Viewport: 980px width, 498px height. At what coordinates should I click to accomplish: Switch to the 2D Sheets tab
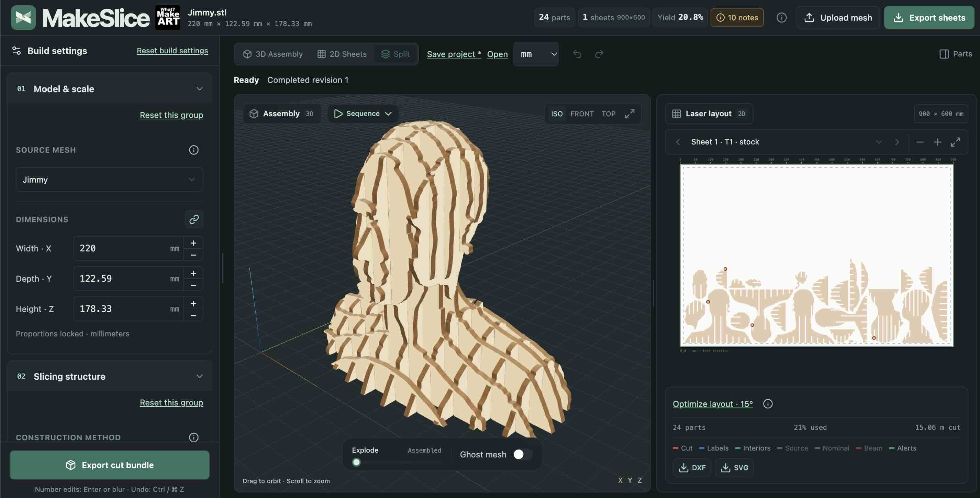point(342,54)
